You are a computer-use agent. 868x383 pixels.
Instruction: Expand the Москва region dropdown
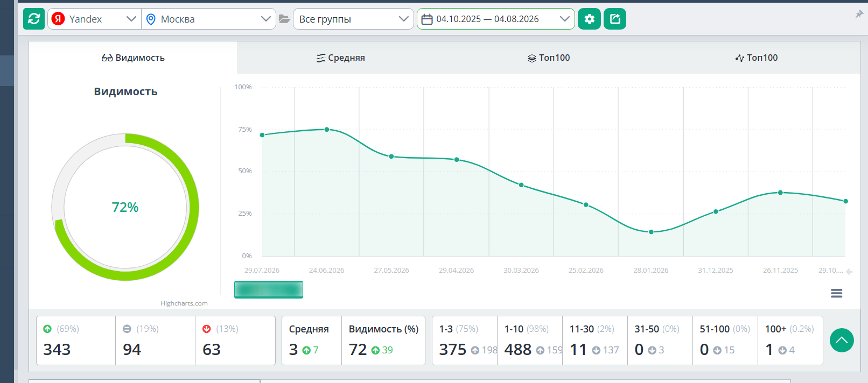coord(209,19)
